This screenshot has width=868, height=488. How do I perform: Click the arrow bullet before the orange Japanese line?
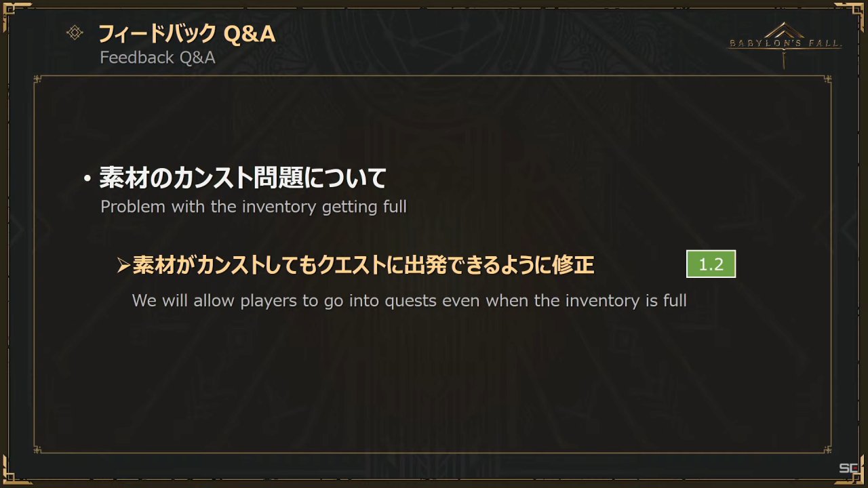click(x=123, y=266)
